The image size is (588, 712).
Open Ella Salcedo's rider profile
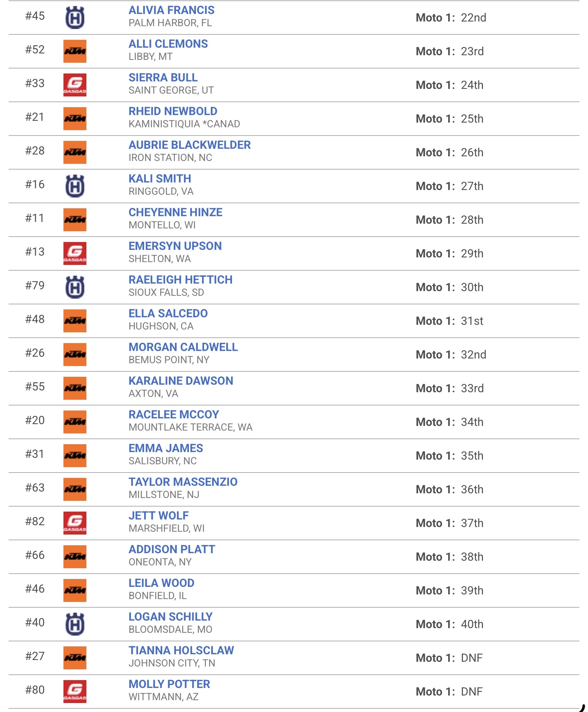[x=168, y=313]
